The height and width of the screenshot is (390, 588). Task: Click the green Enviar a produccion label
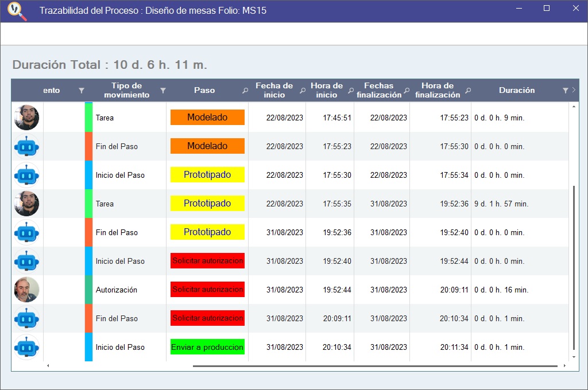click(207, 347)
